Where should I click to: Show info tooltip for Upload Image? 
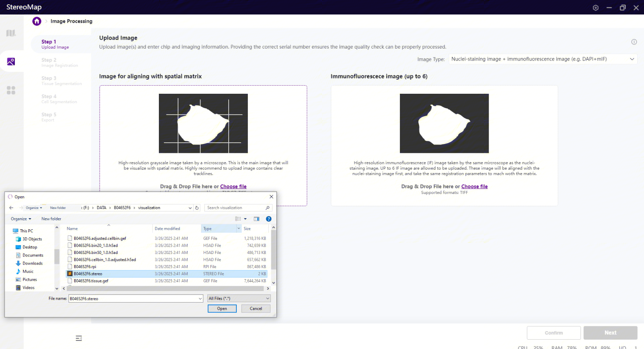point(634,42)
